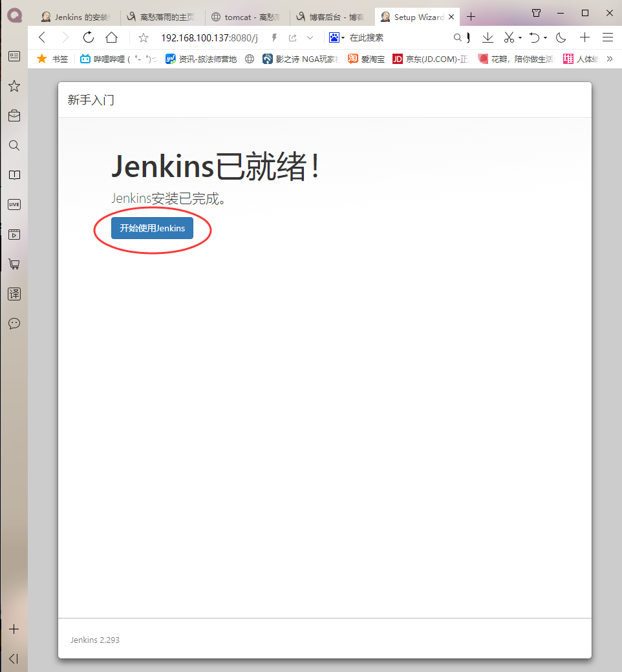Click the browser logo at top-left

tap(14, 16)
